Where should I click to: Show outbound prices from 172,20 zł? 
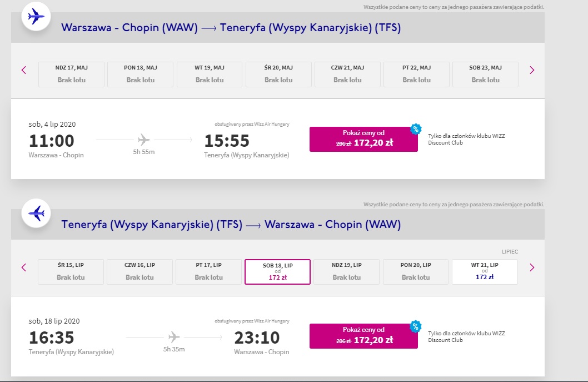click(x=363, y=139)
